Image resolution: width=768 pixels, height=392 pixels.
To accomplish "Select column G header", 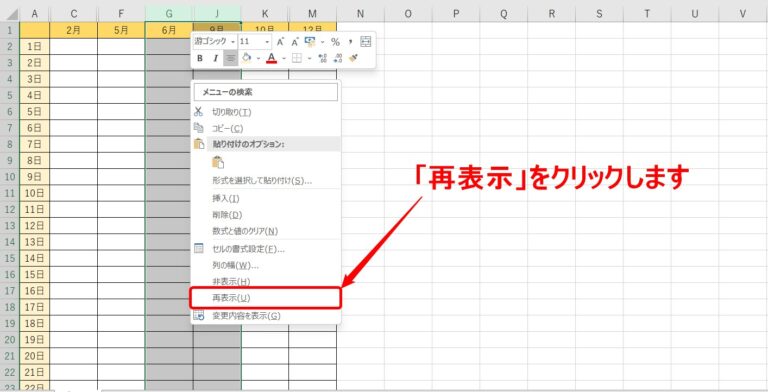I will (x=169, y=14).
